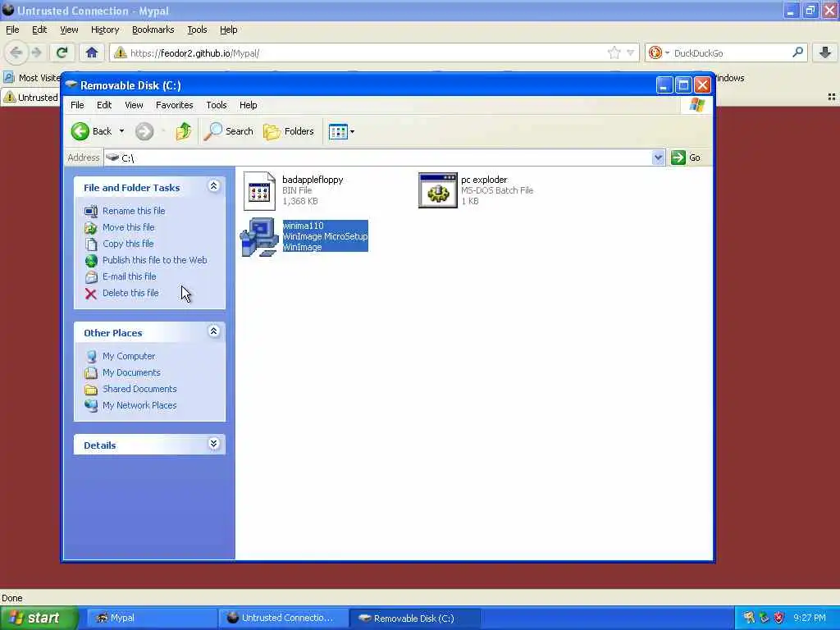Screen dimensions: 840x630
Task: Open Mypal Downloads arrow button
Action: coord(825,52)
